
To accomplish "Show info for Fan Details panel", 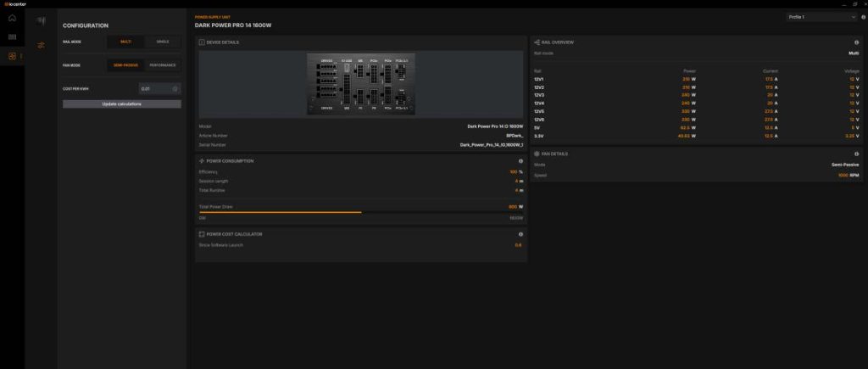I will [856, 154].
